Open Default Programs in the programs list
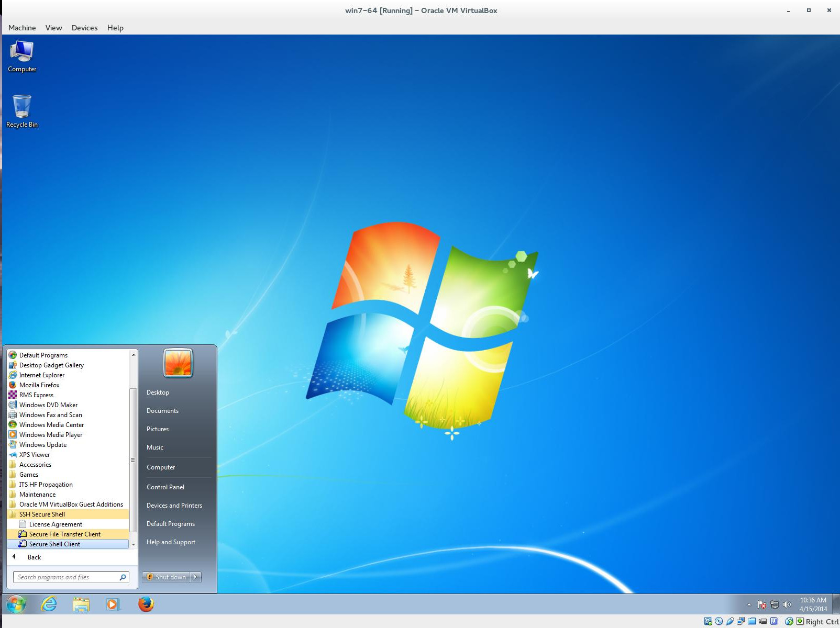840x628 pixels. pyautogui.click(x=68, y=355)
